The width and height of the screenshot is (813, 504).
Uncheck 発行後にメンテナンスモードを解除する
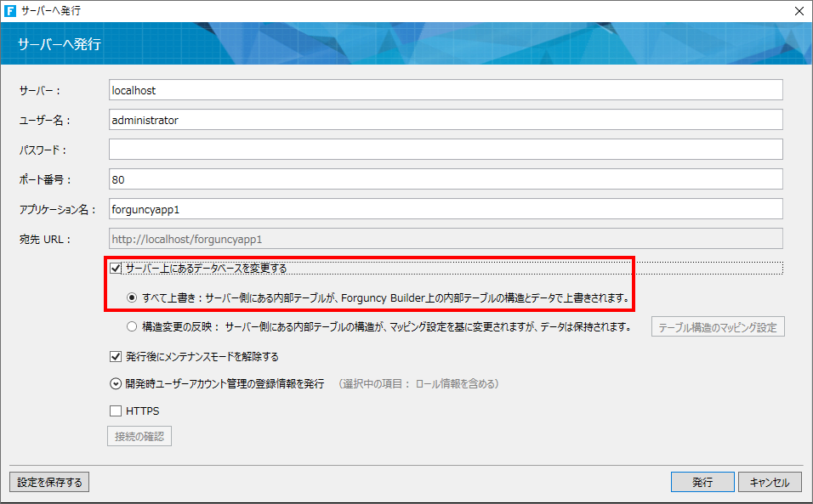click(116, 356)
